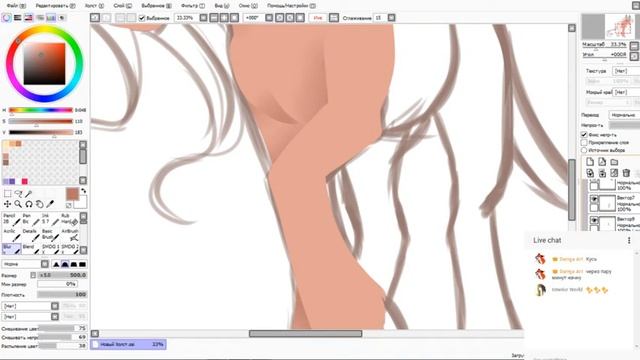The image size is (640, 360).
Task: Select the sharpest brush edge shape
Action: pyautogui.click(x=56, y=264)
